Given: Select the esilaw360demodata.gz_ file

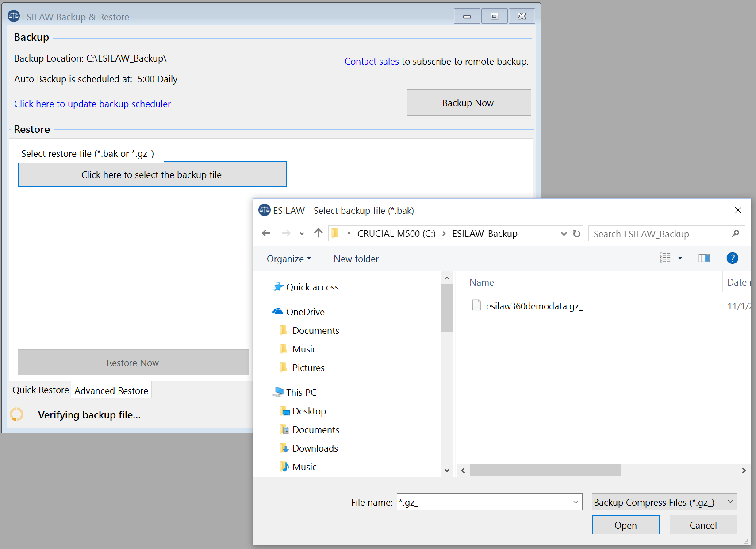Looking at the screenshot, I should click(x=534, y=306).
